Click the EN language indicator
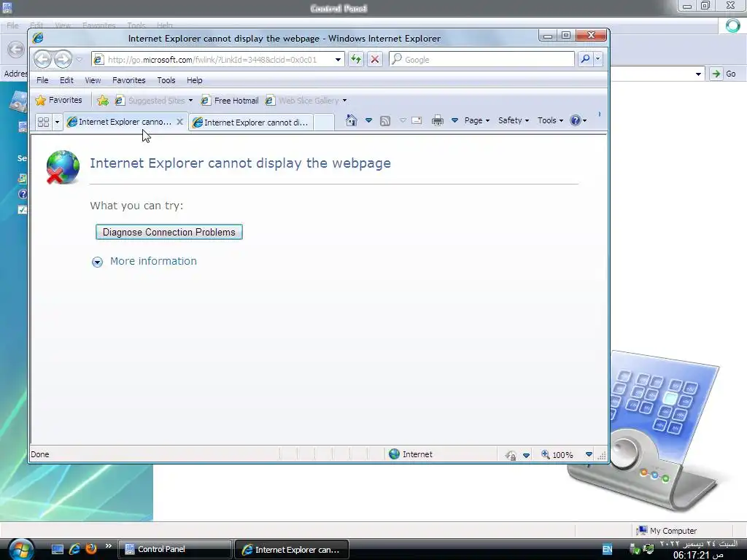 point(607,550)
